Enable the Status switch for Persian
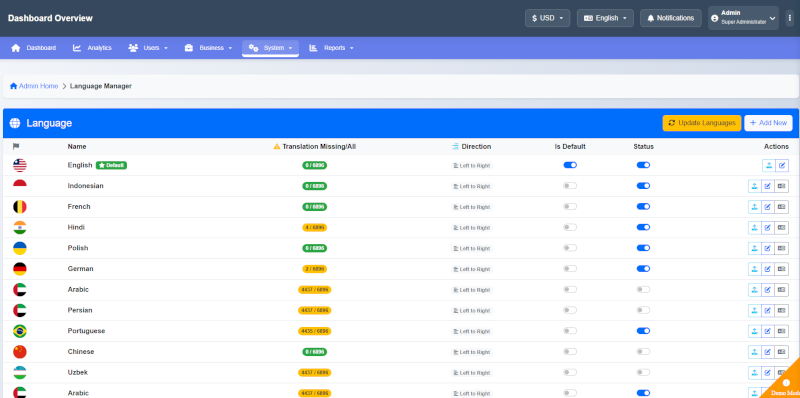Image resolution: width=800 pixels, height=398 pixels. coord(643,310)
